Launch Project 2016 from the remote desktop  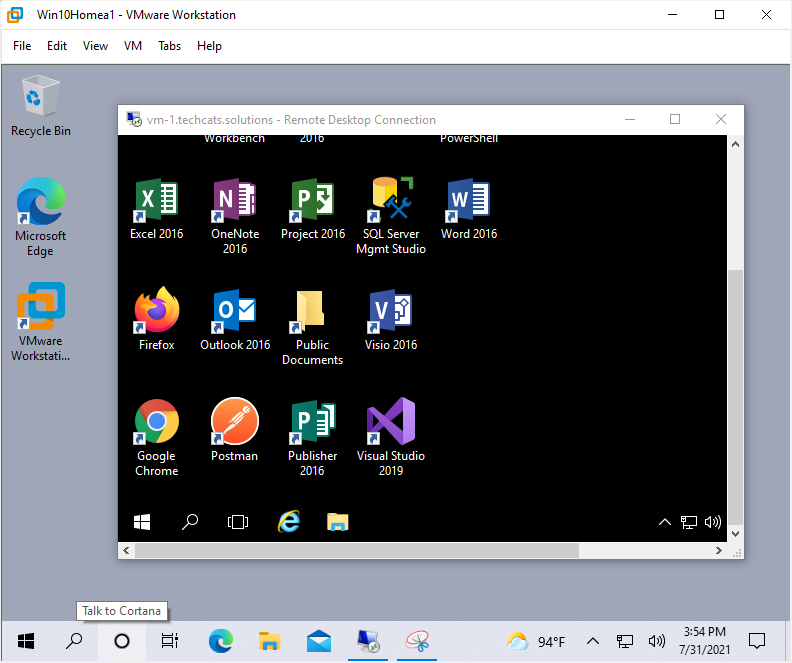point(313,209)
